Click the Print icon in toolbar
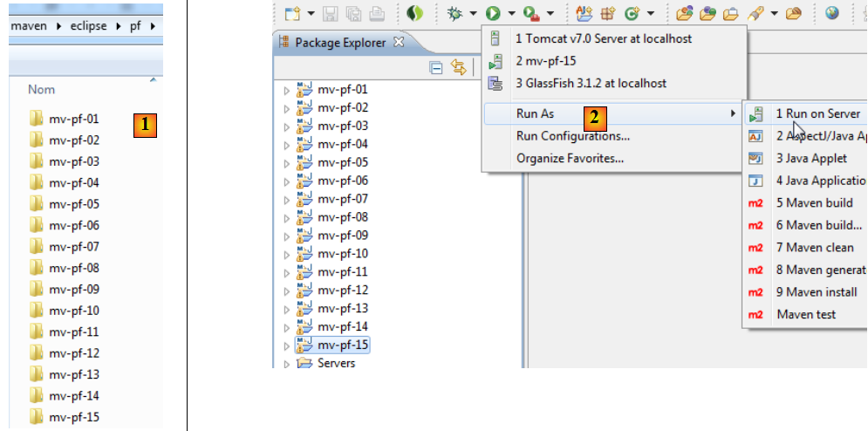Screen dimensions: 868x431 [376, 13]
